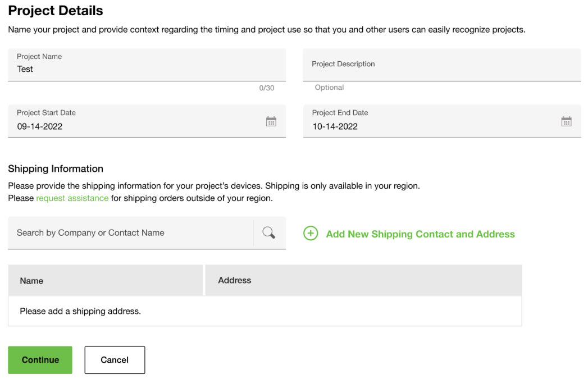Viewport: 588px width, 379px height.
Task: Click Add New Shipping Contact and Address text
Action: pos(420,234)
